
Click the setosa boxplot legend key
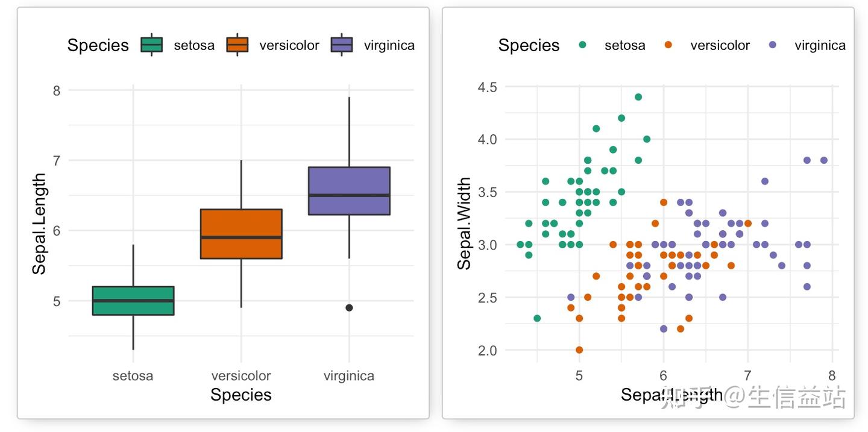coord(151,45)
